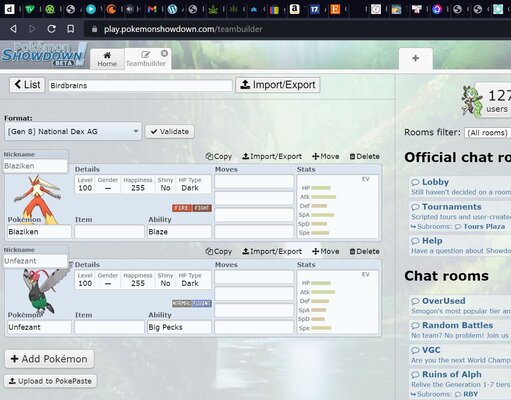Join the Help chat room
The width and height of the screenshot is (511, 400).
click(460, 245)
